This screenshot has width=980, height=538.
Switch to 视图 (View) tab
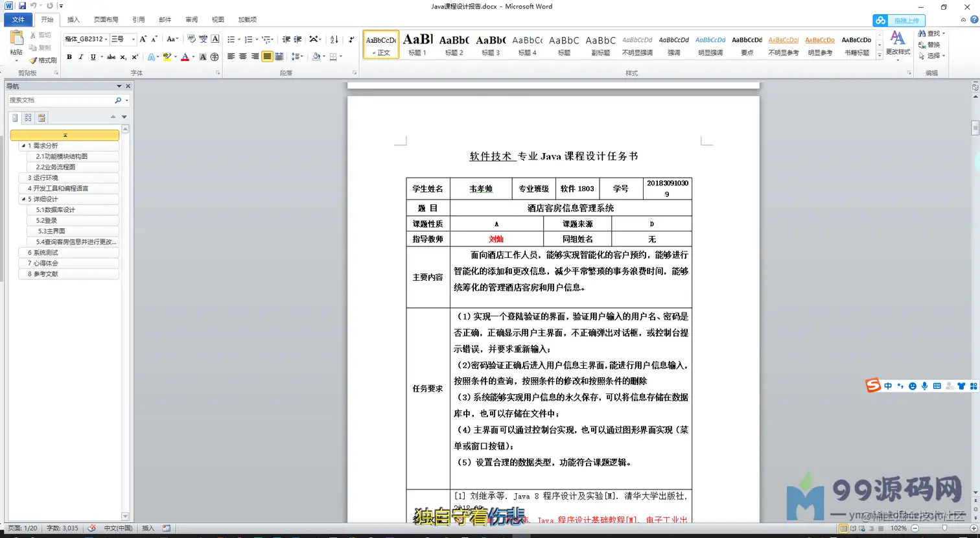[x=218, y=19]
